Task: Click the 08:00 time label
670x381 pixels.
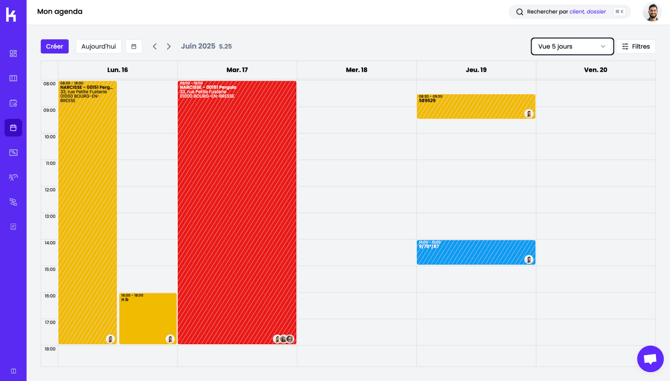Action: coord(50,84)
